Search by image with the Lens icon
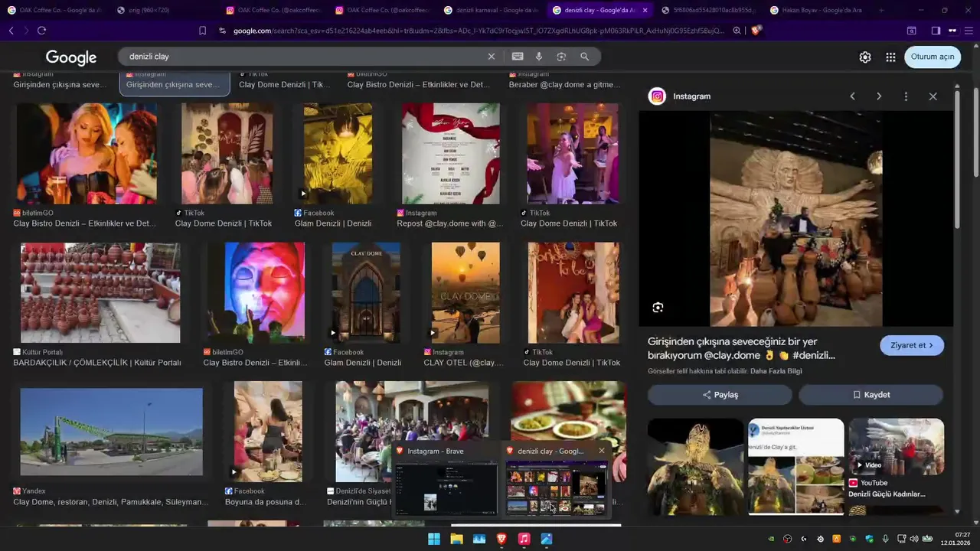Screen dimensions: 980x551 [x=561, y=57]
